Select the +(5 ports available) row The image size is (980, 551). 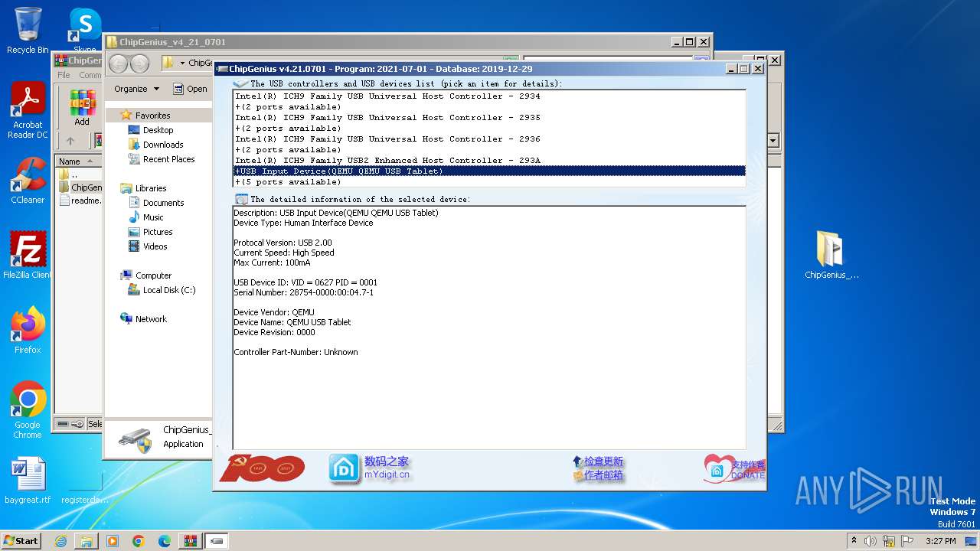(x=489, y=182)
